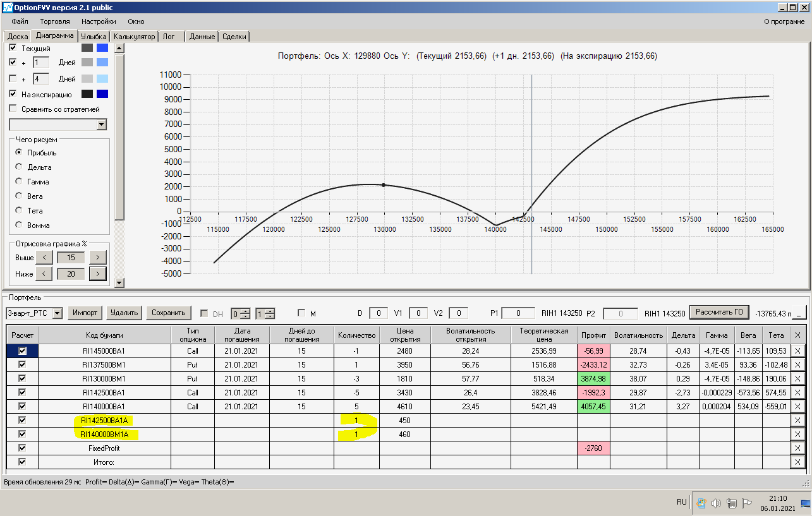Switch to the Доска tab
The height and width of the screenshot is (516, 812).
[x=18, y=37]
